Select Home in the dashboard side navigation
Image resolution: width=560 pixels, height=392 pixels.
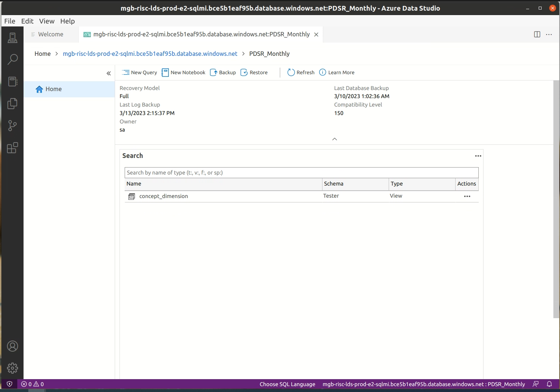[69, 89]
